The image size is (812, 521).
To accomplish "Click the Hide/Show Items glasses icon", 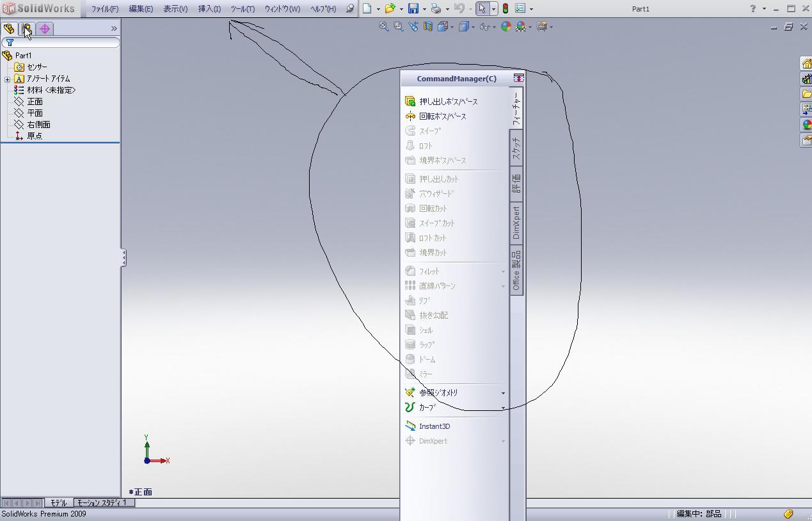I will pyautogui.click(x=484, y=27).
